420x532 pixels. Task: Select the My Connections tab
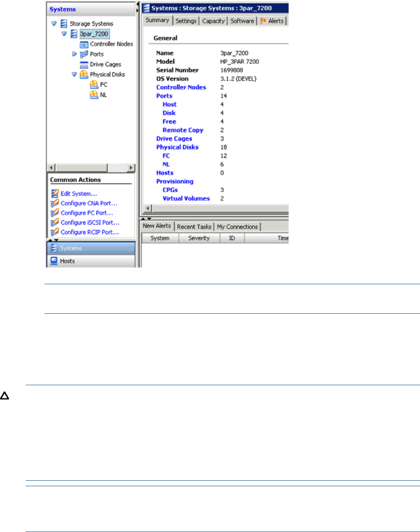237,227
